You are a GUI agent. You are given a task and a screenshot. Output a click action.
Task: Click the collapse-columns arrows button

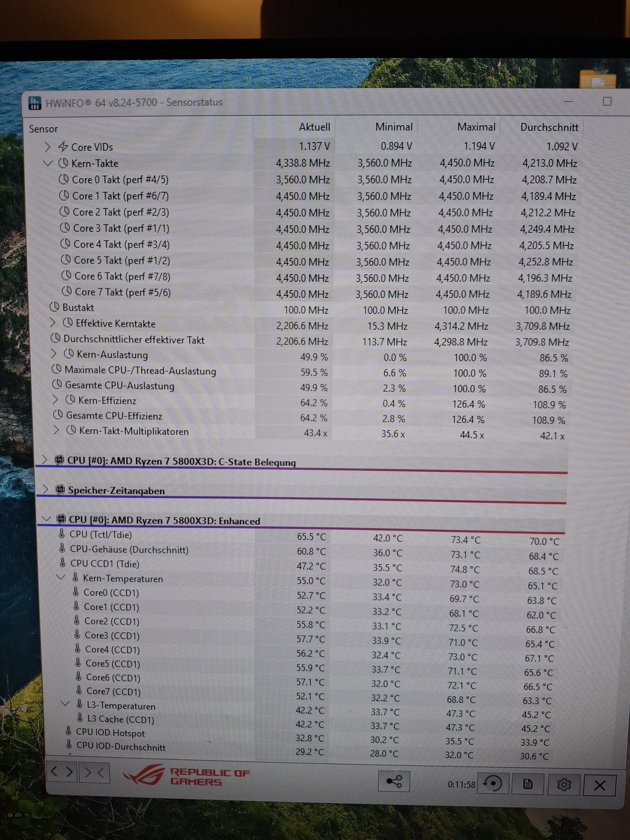[94, 772]
